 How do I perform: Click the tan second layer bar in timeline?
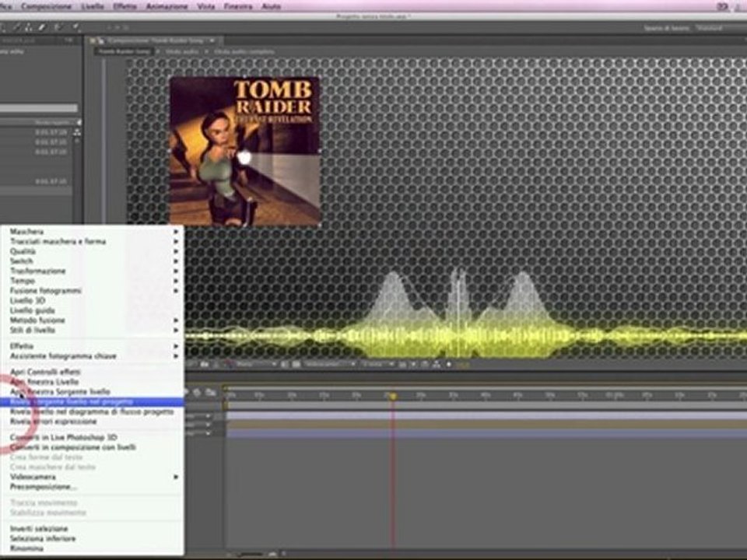click(486, 425)
